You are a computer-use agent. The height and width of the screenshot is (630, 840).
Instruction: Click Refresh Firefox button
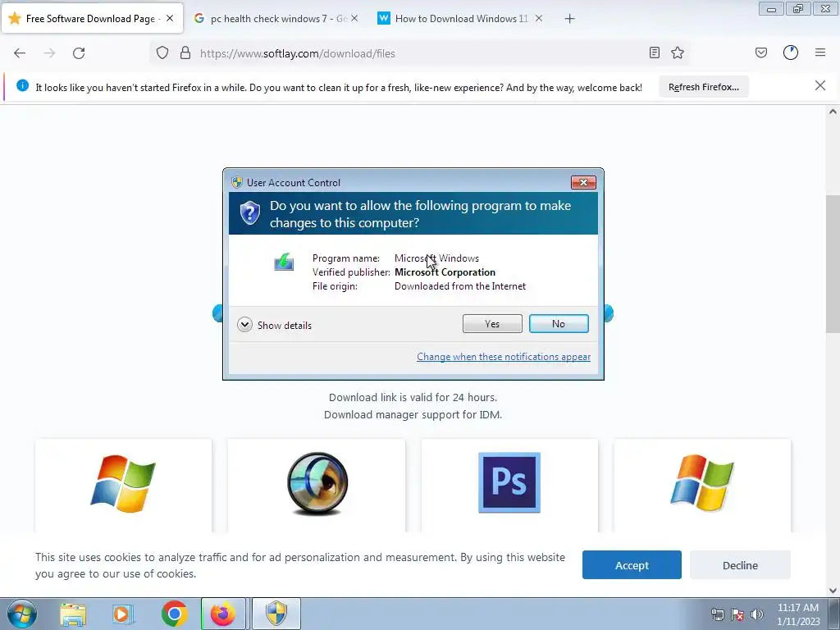pos(703,87)
